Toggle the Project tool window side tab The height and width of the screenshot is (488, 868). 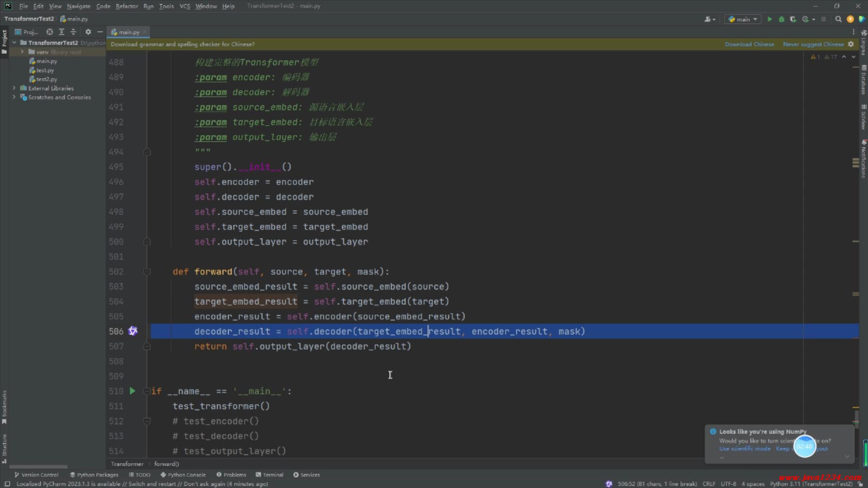coord(5,41)
